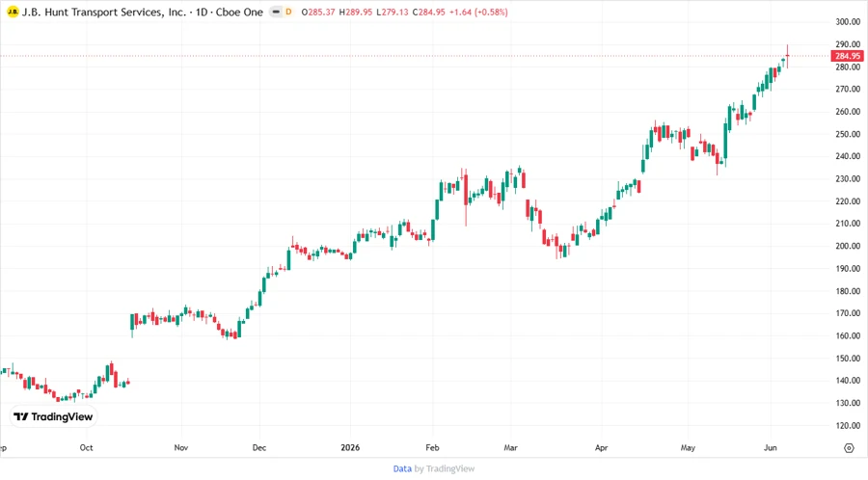This screenshot has width=868, height=480.
Task: Click the 230.00 price axis label
Action: point(848,178)
